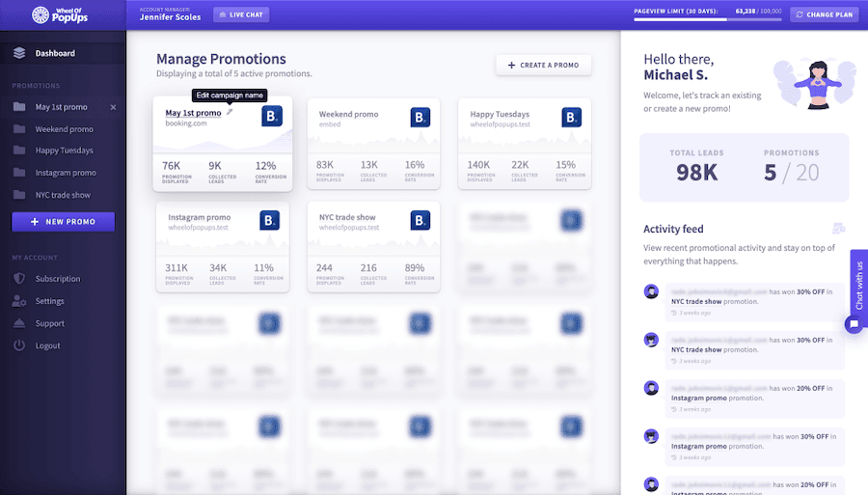The image size is (868, 495).
Task: Start a Live Chat with account manager
Action: point(241,14)
